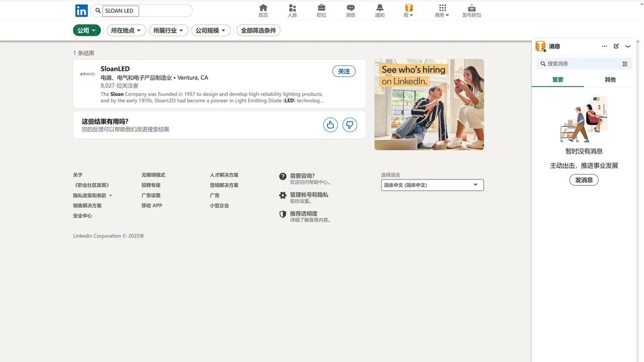This screenshot has width=644, height=362.
Task: Give thumbs up feedback on results
Action: [x=331, y=125]
